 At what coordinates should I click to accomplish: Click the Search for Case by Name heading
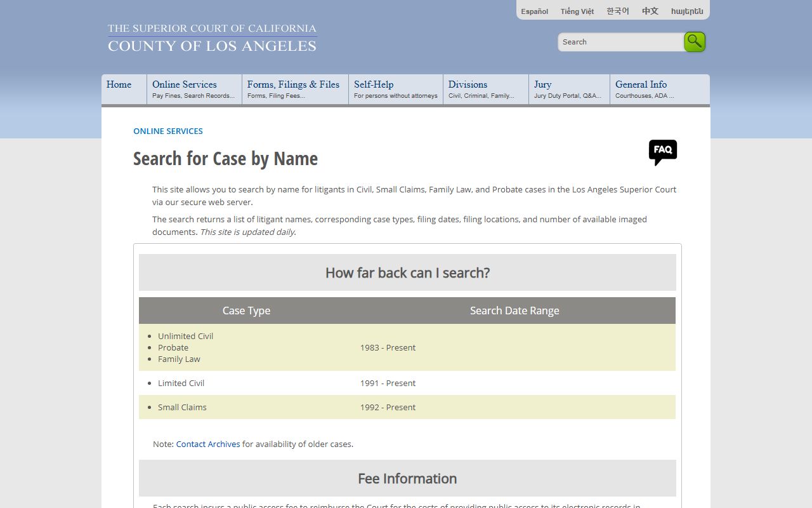(225, 159)
